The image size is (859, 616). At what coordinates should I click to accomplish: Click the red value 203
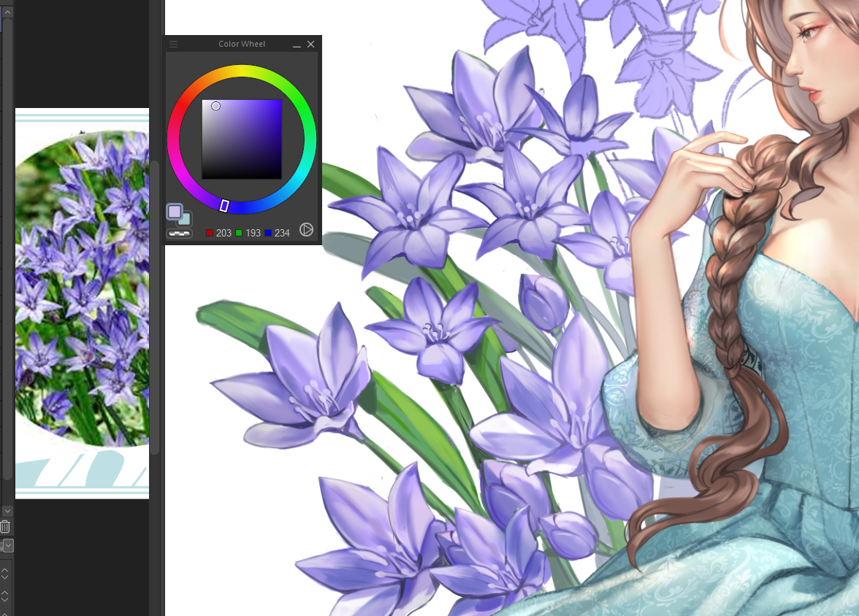point(224,233)
